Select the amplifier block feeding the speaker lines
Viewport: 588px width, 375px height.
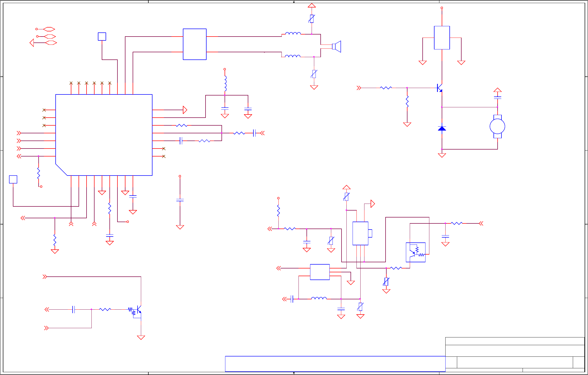coord(195,44)
